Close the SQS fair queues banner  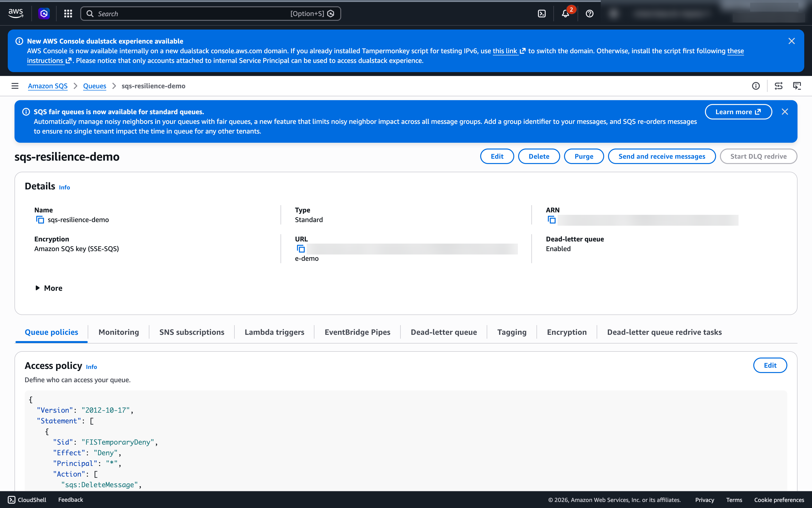coord(785,112)
